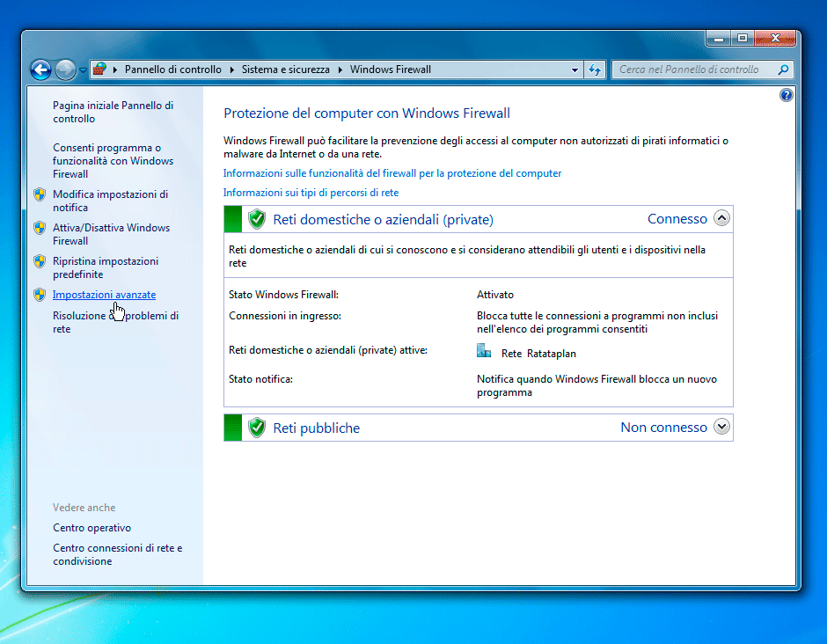The width and height of the screenshot is (827, 644).
Task: Open Ripristina impostazioni predefinite
Action: point(106,267)
